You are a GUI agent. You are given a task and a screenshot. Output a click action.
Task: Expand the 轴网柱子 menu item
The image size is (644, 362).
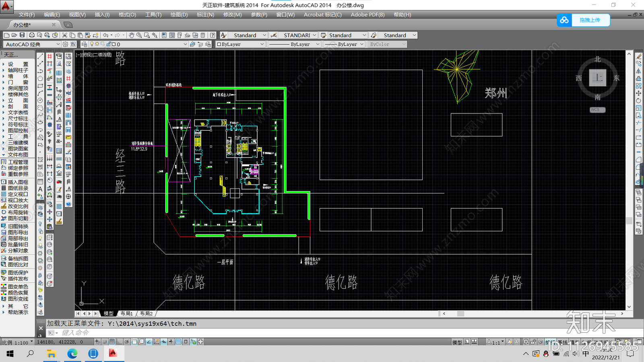[x=18, y=70]
